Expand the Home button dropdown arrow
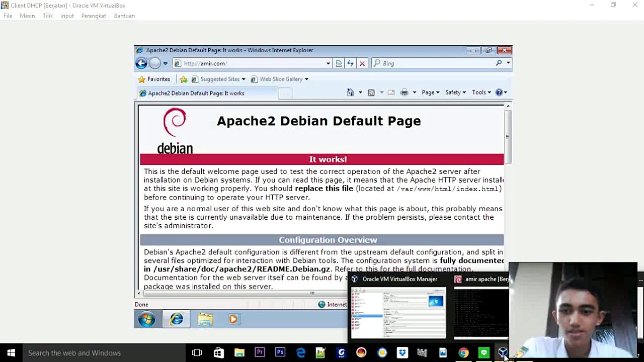 [x=360, y=93]
